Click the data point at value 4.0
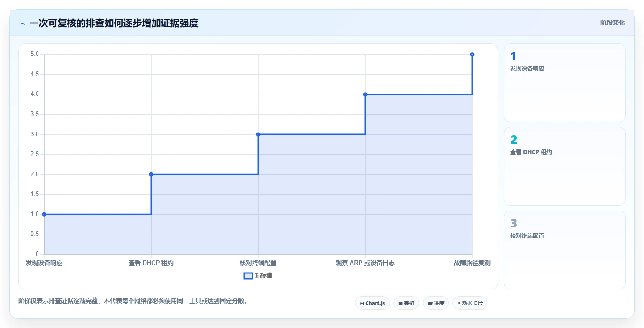 click(365, 94)
